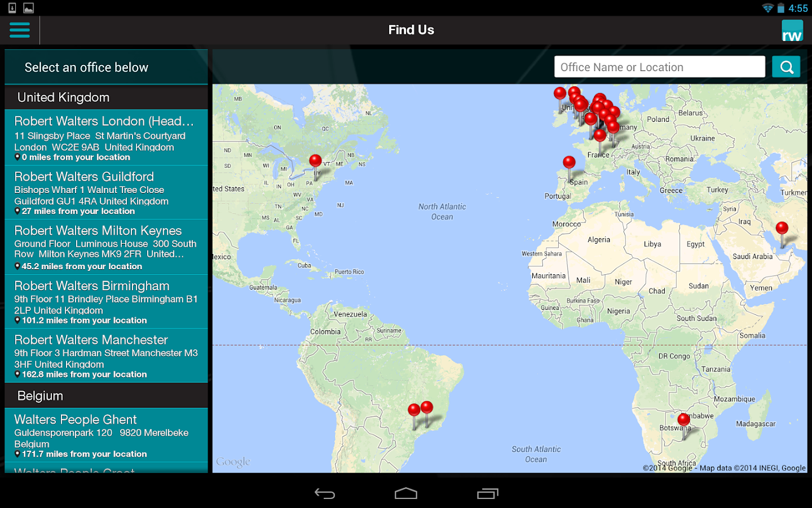Screen dimensions: 812x508
Task: Select the map pin near Botswana
Action: pyautogui.click(x=684, y=419)
